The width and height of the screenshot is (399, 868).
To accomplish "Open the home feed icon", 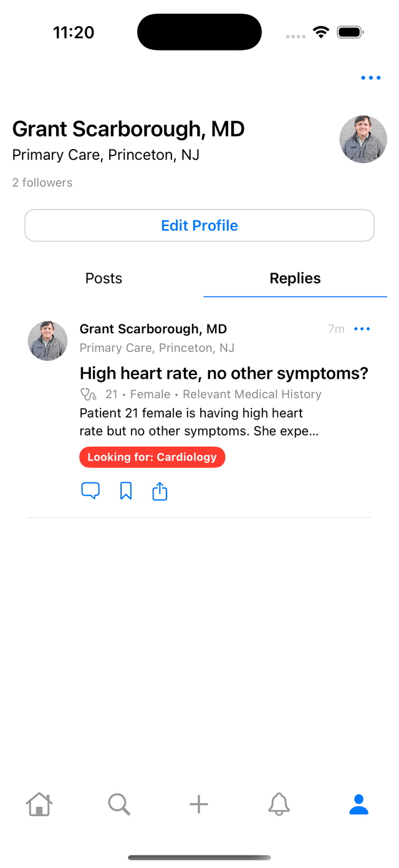I will tap(39, 804).
